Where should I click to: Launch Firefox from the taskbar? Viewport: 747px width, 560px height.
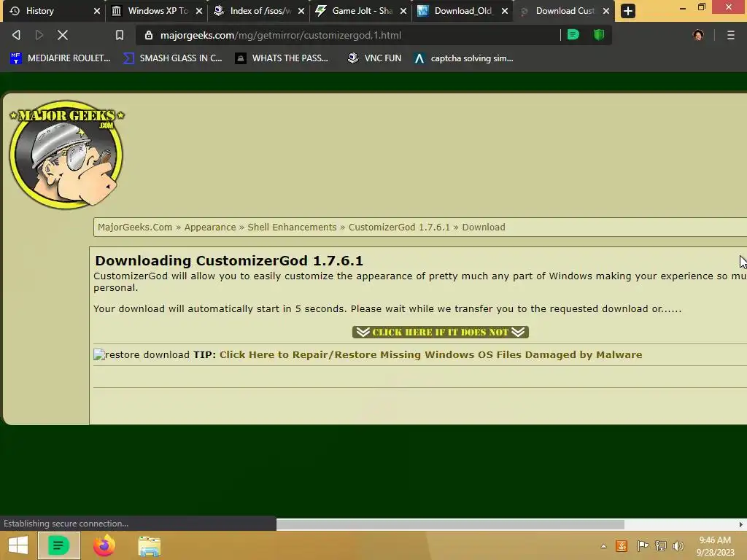pos(104,545)
